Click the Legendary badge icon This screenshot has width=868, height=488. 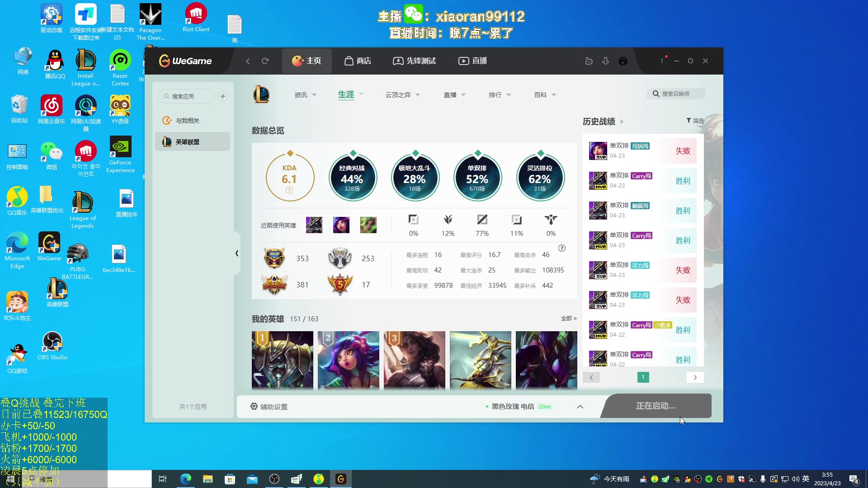point(274,285)
